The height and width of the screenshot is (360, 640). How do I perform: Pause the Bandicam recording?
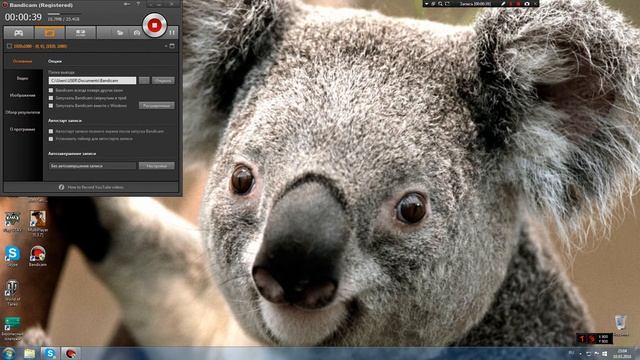pos(172,32)
